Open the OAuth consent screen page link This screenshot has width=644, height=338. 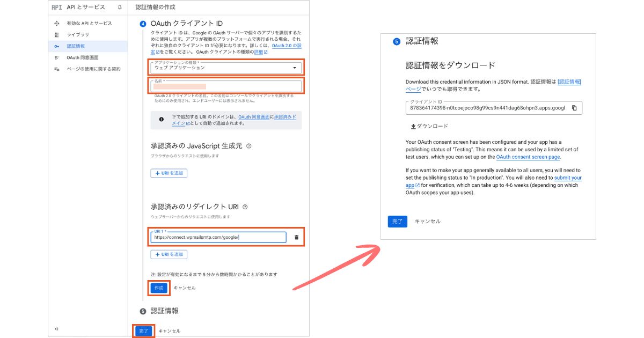click(528, 157)
